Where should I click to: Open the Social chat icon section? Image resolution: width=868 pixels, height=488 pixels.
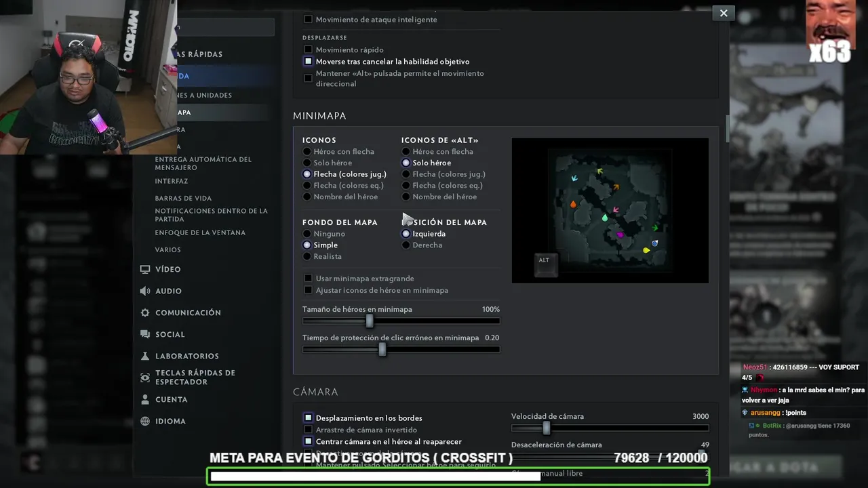pos(144,334)
